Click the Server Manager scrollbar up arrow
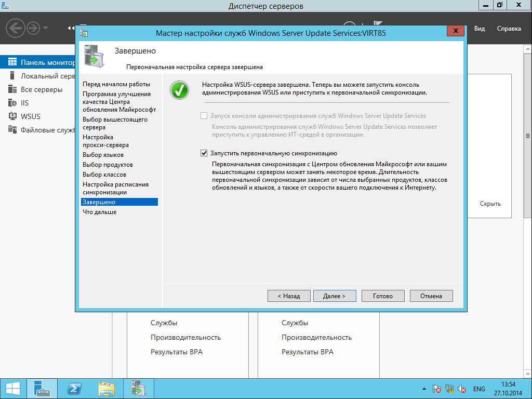This screenshot has height=399, width=532. click(x=528, y=49)
